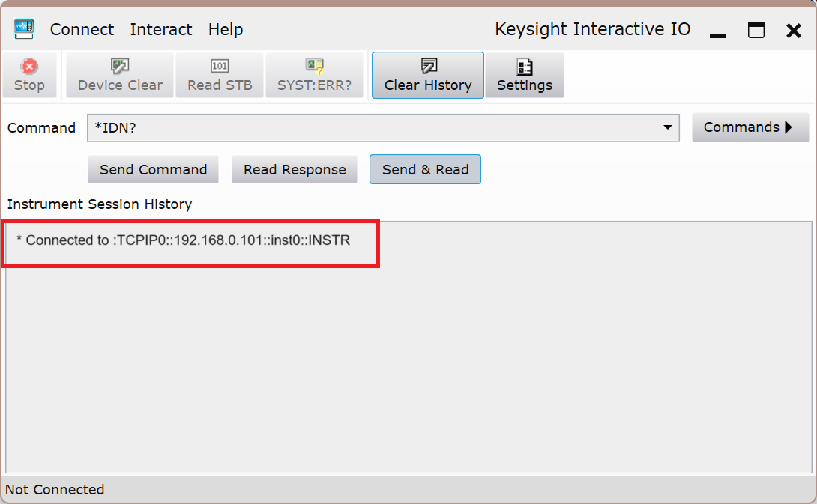The width and height of the screenshot is (817, 504).
Task: Expand the Commands flyout list
Action: point(750,127)
